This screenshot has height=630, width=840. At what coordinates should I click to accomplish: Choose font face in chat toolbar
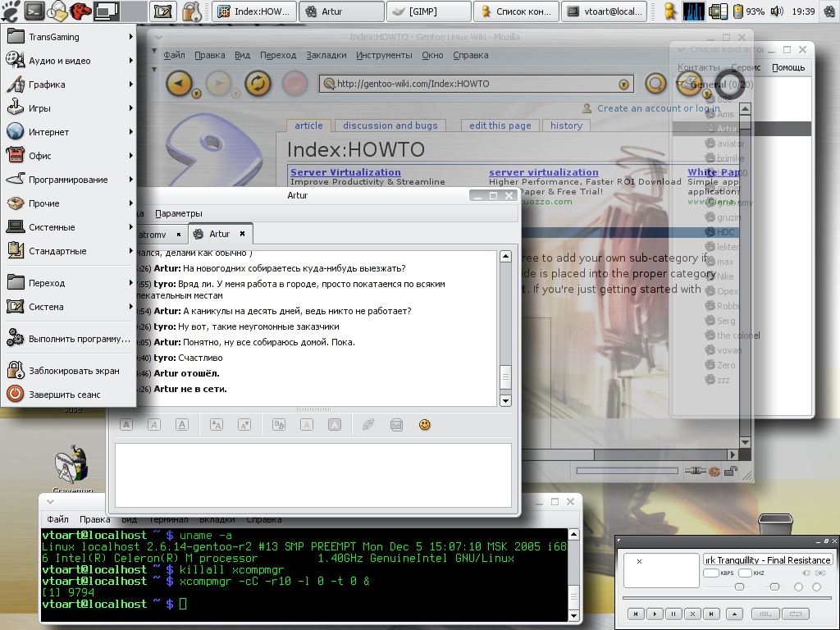279,425
